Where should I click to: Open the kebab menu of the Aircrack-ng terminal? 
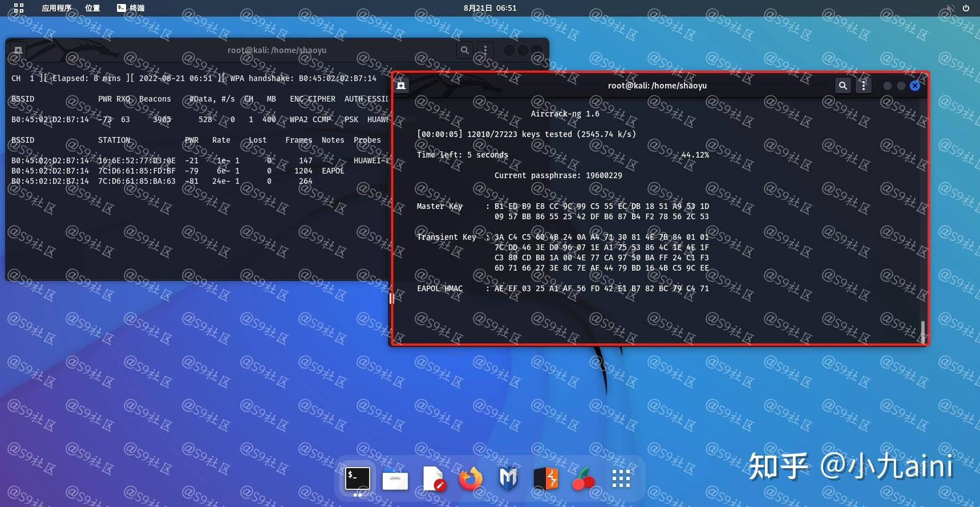[x=864, y=86]
